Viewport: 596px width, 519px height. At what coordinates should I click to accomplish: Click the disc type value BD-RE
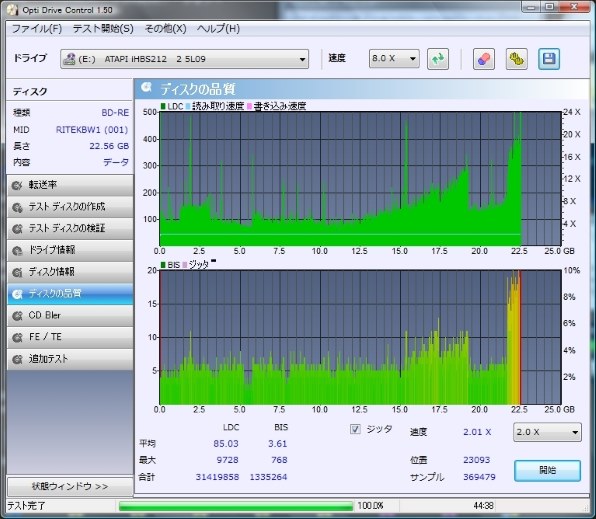click(115, 113)
